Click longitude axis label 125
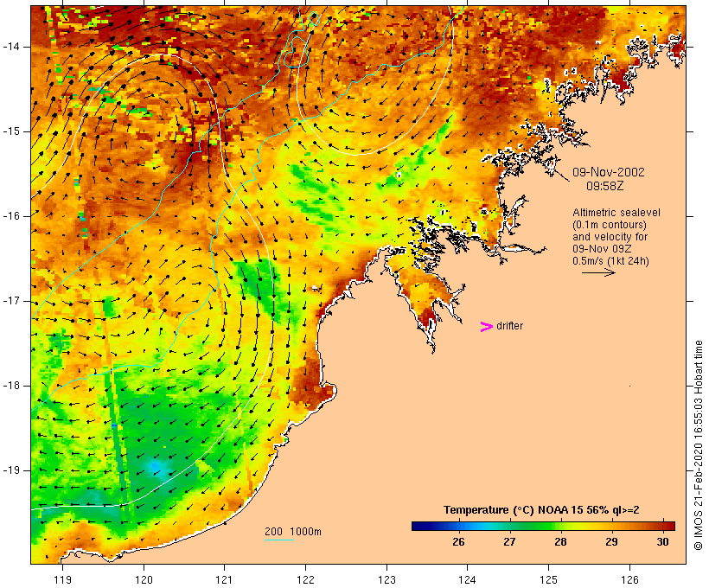 [x=549, y=579]
